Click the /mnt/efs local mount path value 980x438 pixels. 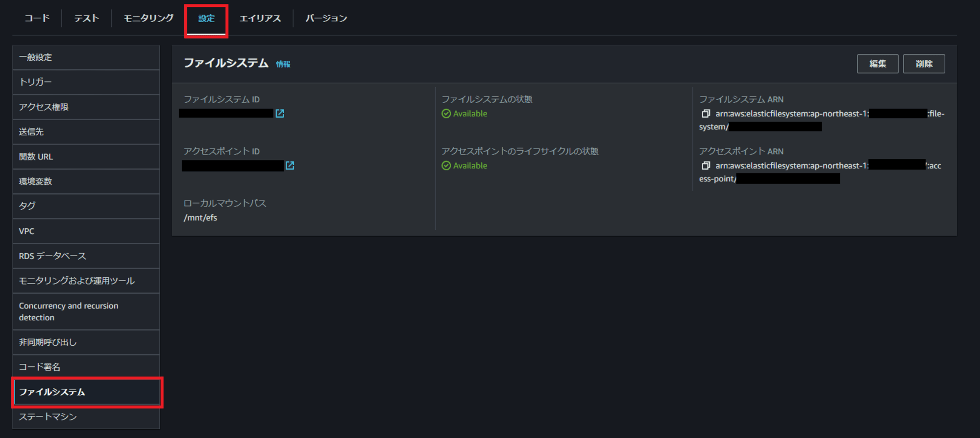click(x=200, y=218)
